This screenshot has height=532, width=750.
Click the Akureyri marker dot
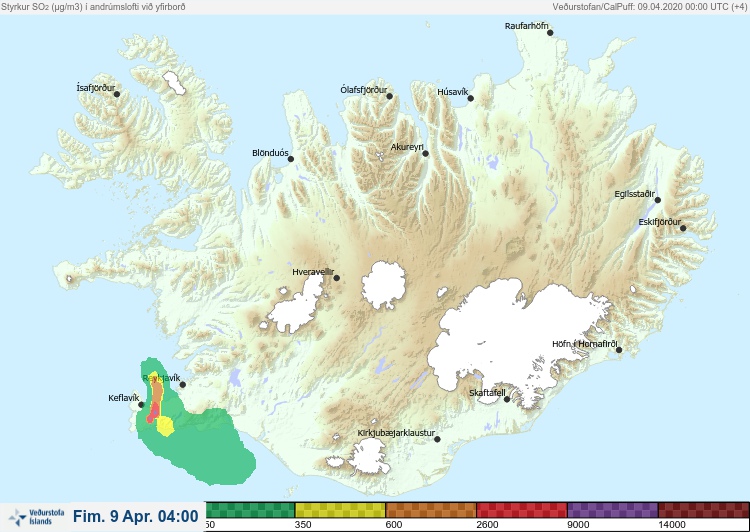pyautogui.click(x=425, y=154)
